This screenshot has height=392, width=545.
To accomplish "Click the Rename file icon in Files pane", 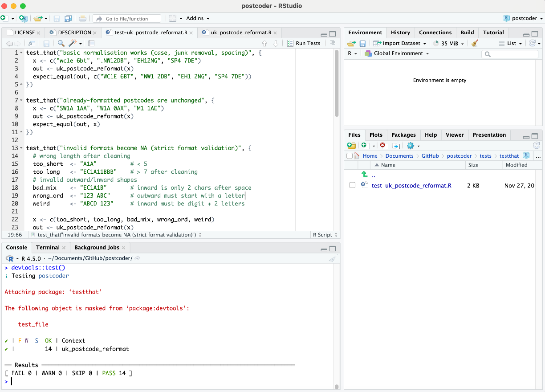I will pyautogui.click(x=396, y=145).
